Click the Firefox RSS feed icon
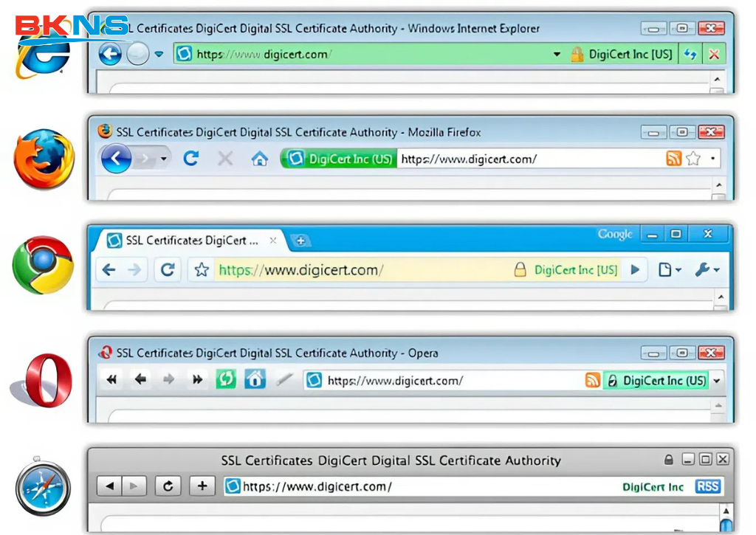756x535 pixels. pos(673,159)
